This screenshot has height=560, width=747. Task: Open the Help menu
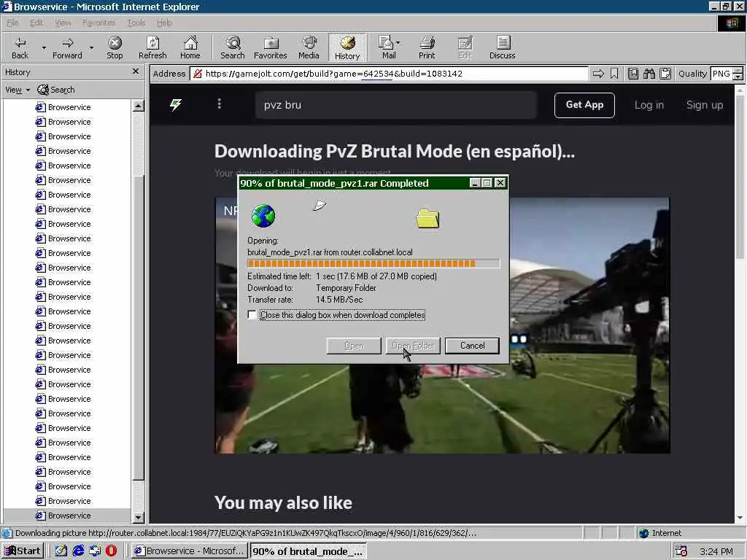[164, 23]
